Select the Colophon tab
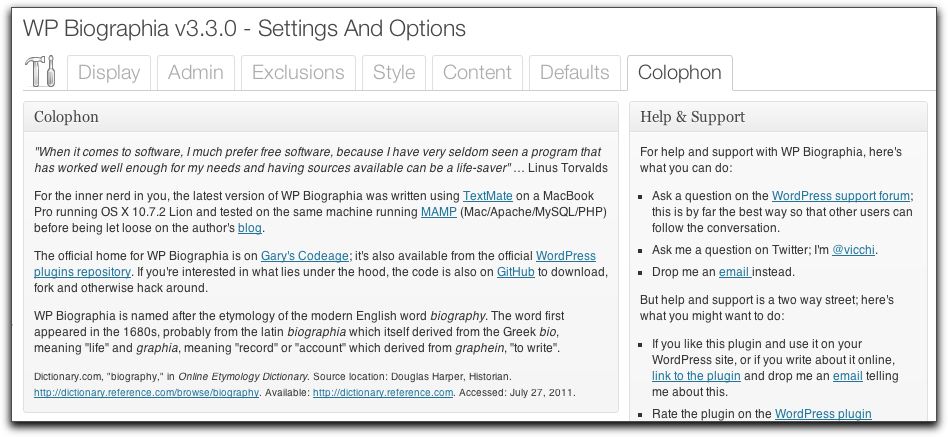The image size is (948, 437). click(679, 72)
